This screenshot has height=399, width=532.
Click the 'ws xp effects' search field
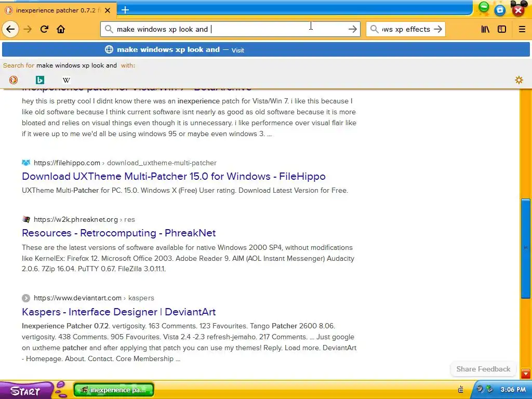pyautogui.click(x=406, y=29)
